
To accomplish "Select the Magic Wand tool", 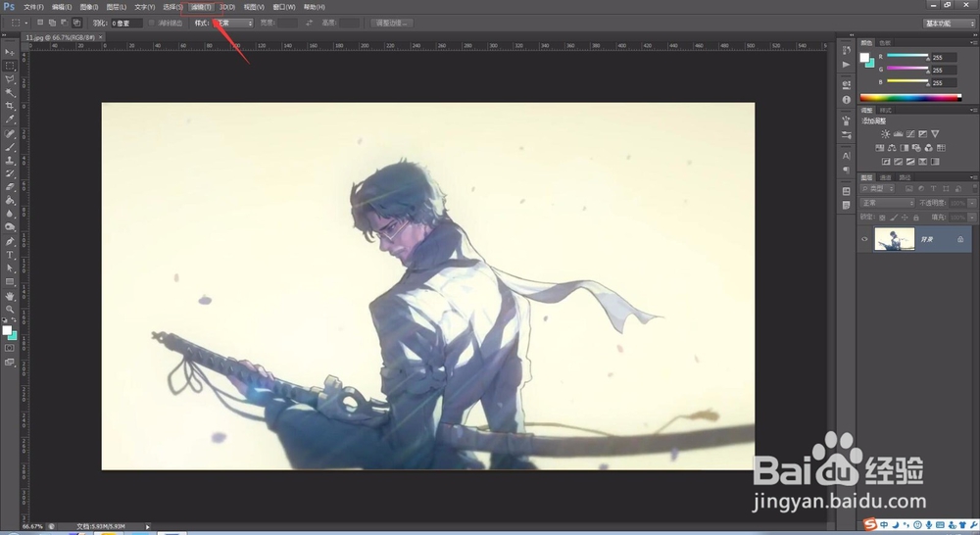I will coord(10,92).
